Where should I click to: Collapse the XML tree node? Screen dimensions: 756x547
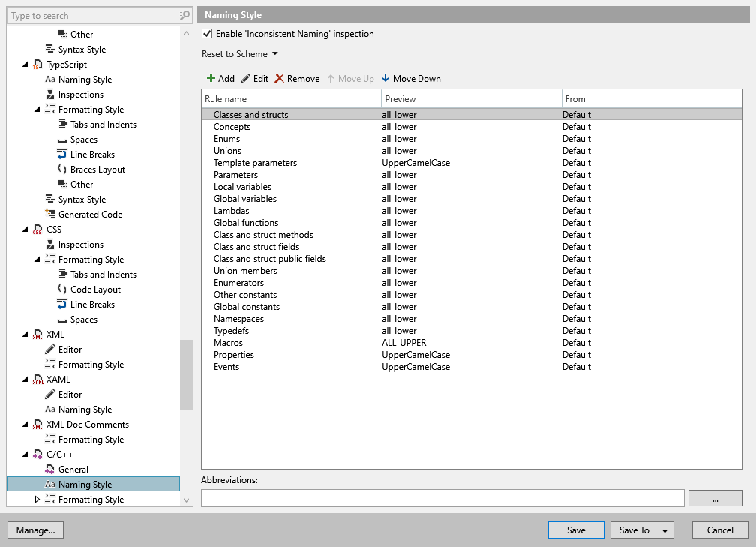pos(25,334)
